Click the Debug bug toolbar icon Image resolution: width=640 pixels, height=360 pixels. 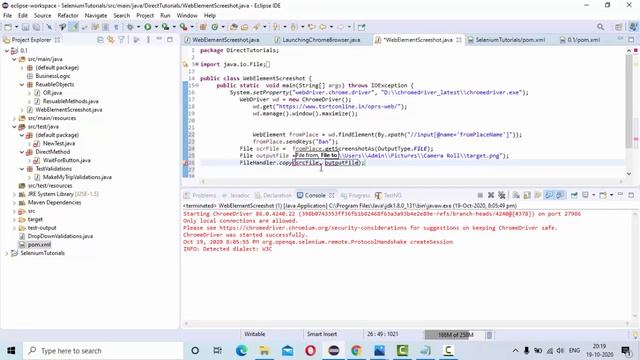click(130, 27)
